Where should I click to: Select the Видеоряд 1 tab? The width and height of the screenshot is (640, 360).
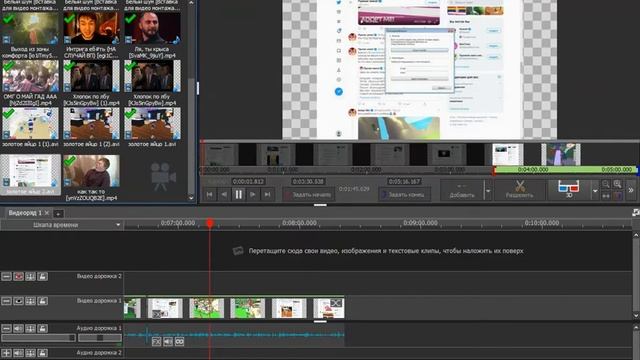point(25,213)
